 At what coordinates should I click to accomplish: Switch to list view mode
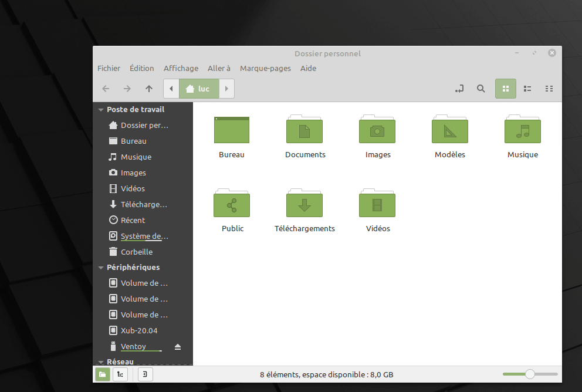(527, 89)
